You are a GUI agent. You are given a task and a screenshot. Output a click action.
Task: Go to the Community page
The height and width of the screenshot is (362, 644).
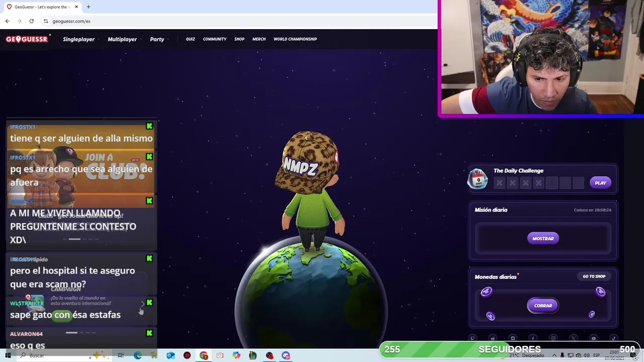214,39
